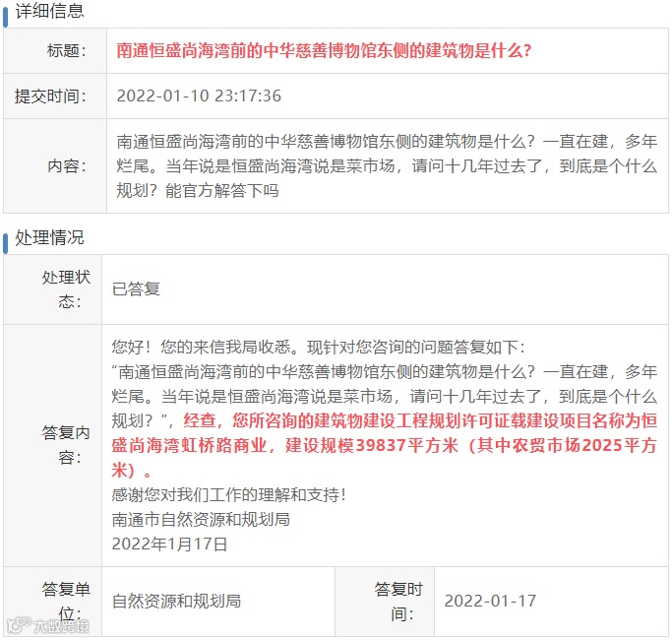The image size is (672, 640).
Task: Click the 提交时间 row label
Action: pyautogui.click(x=50, y=96)
